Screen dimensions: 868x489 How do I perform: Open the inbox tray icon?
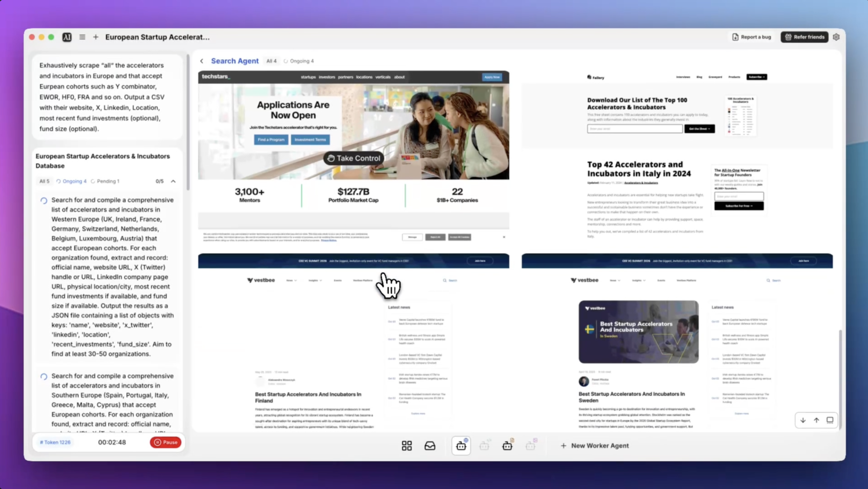click(430, 446)
